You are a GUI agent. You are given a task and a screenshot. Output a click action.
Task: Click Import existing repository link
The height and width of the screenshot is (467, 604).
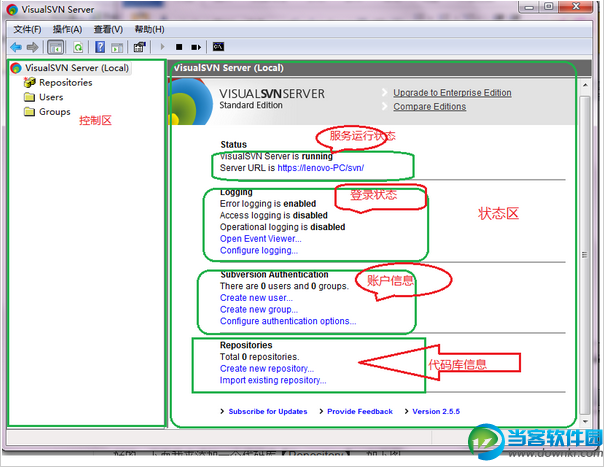click(x=273, y=380)
